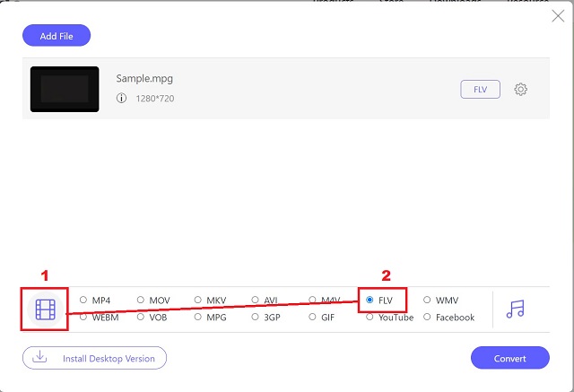Select the Facebook preset radio button
574x392 pixels.
[427, 317]
